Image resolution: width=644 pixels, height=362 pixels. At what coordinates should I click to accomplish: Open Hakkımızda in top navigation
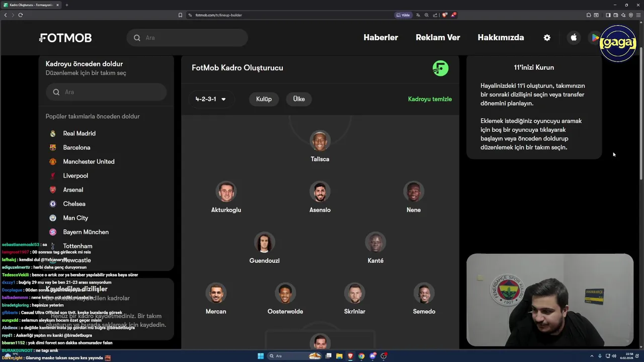[501, 38]
